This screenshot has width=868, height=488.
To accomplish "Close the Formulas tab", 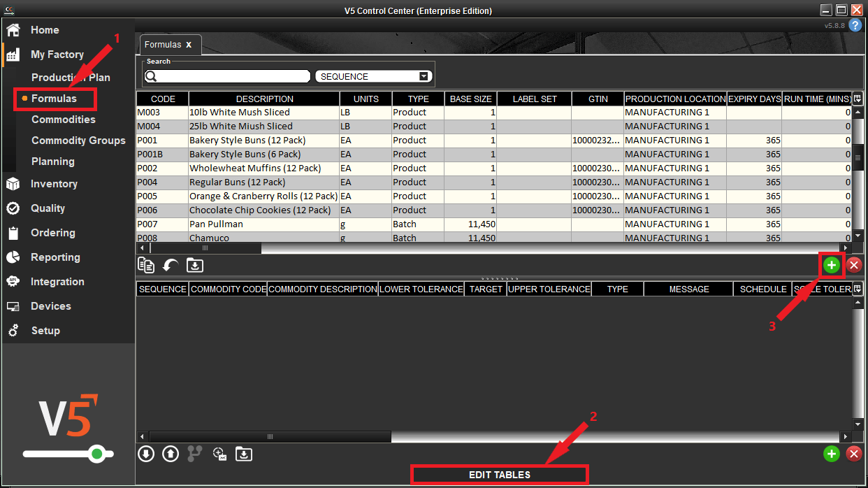I will coord(189,45).
